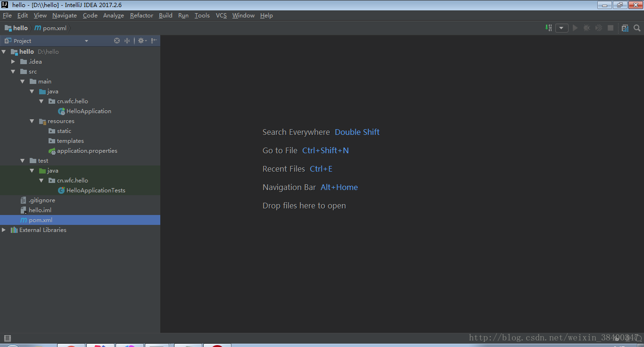644x347 pixels.
Task: Collapse the main folder
Action: [x=23, y=82]
